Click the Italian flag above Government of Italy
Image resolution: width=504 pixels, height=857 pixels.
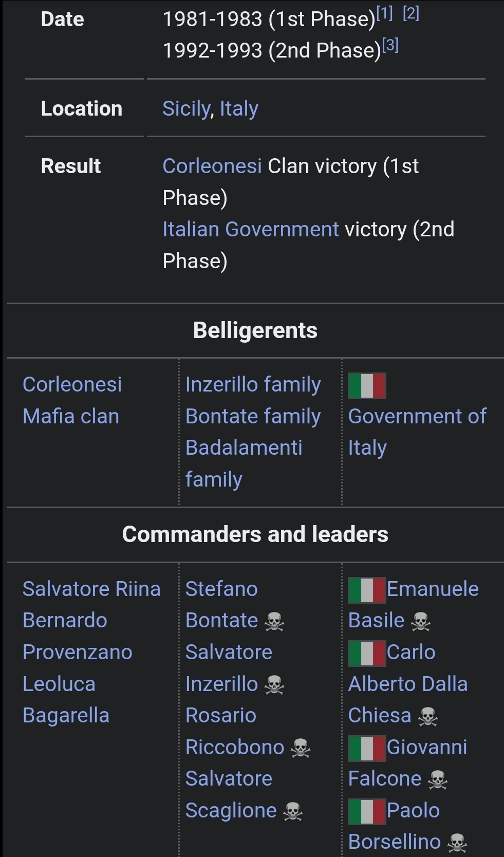(x=367, y=386)
